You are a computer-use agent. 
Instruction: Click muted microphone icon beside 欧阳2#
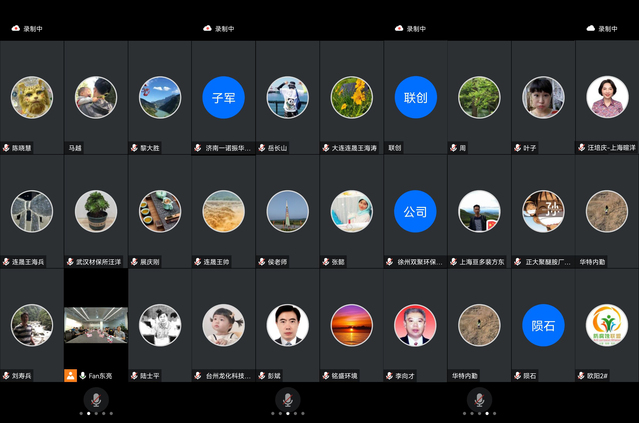[581, 376]
